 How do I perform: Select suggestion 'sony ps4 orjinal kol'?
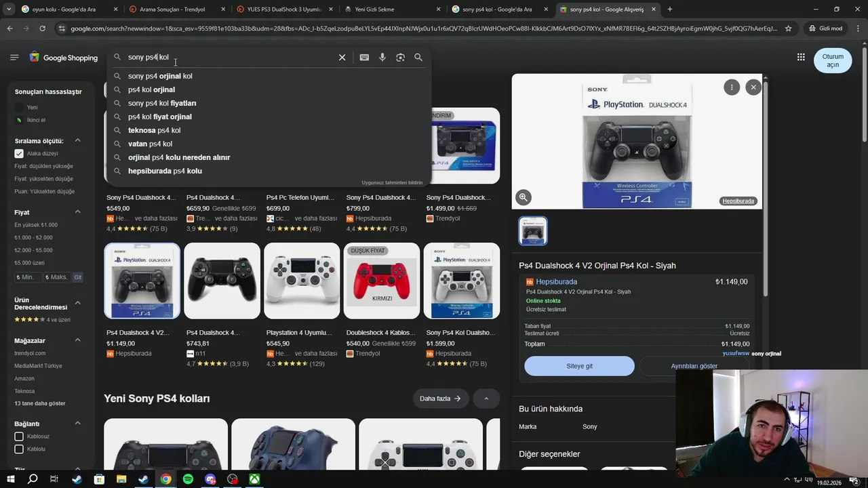pyautogui.click(x=160, y=76)
